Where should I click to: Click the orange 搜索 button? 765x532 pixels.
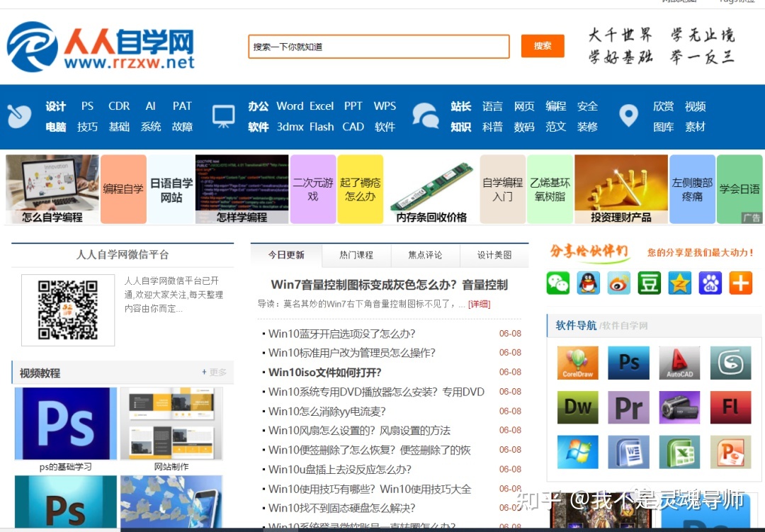click(543, 46)
